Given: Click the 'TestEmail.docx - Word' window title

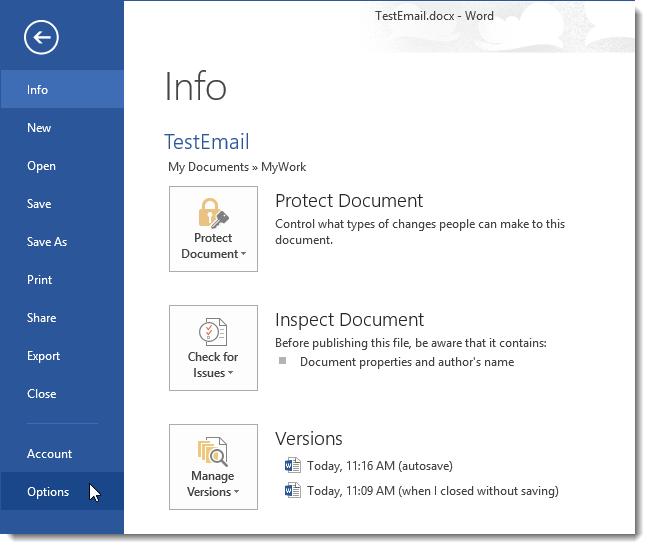Looking at the screenshot, I should click(x=434, y=16).
